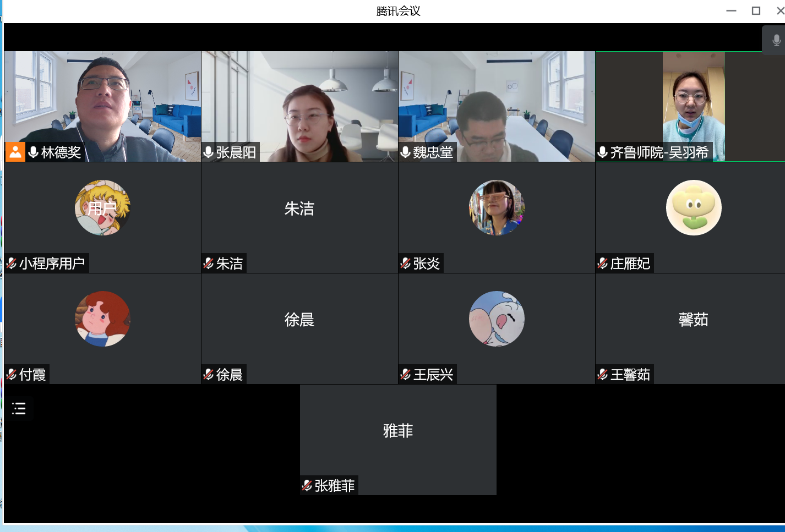Click 庄雁妃's flower avatar
The image size is (785, 532).
click(694, 208)
